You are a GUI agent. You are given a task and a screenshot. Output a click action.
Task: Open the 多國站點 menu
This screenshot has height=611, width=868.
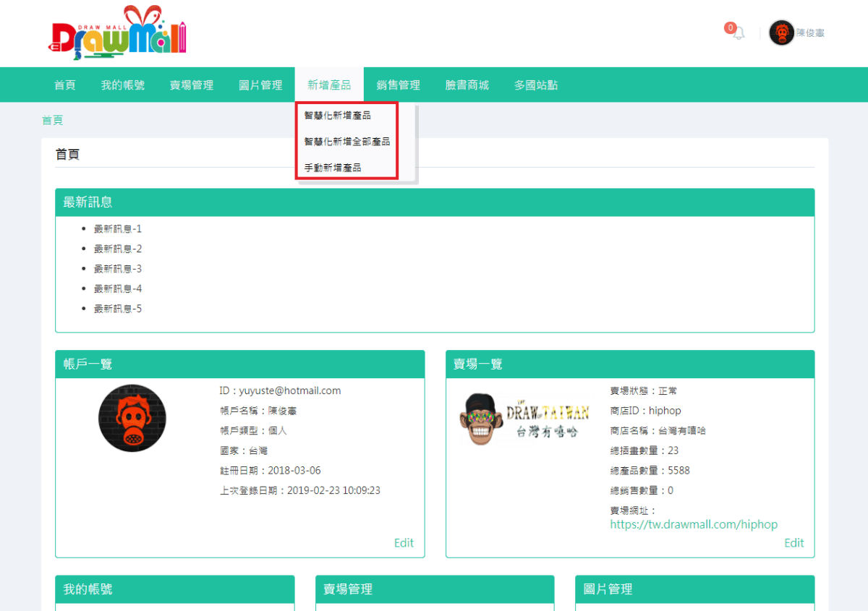point(535,85)
